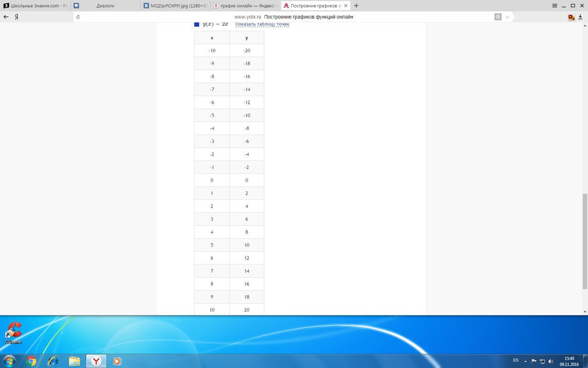The width and height of the screenshot is (588, 368).
Task: Select the Yandex Browser taskbar button
Action: click(x=96, y=361)
